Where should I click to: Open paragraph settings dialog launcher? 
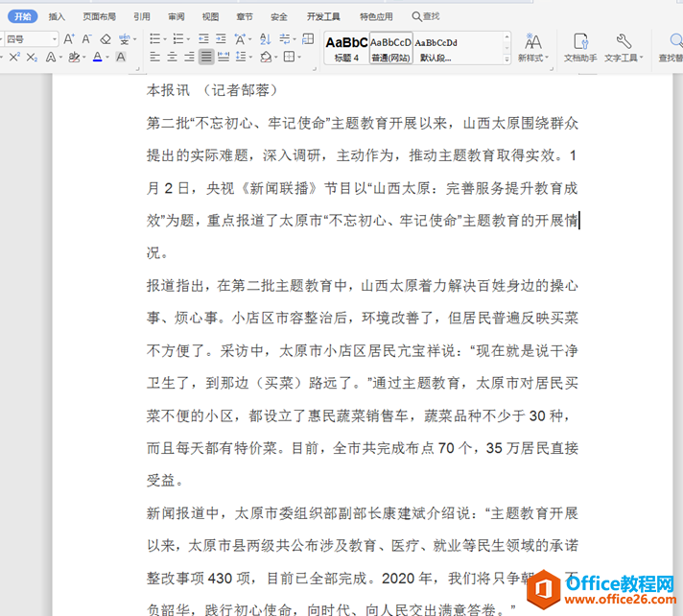[x=314, y=68]
